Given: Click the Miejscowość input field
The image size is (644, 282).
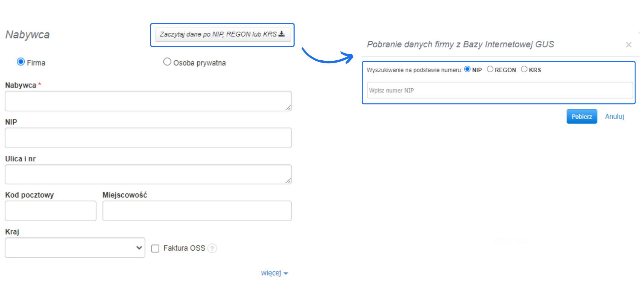Looking at the screenshot, I should 197,211.
